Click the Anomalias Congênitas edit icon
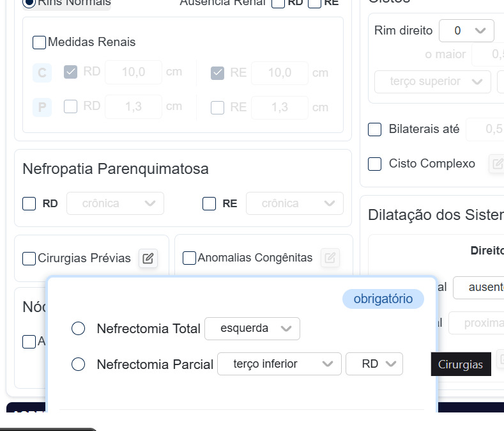The width and height of the screenshot is (504, 431). [x=330, y=258]
